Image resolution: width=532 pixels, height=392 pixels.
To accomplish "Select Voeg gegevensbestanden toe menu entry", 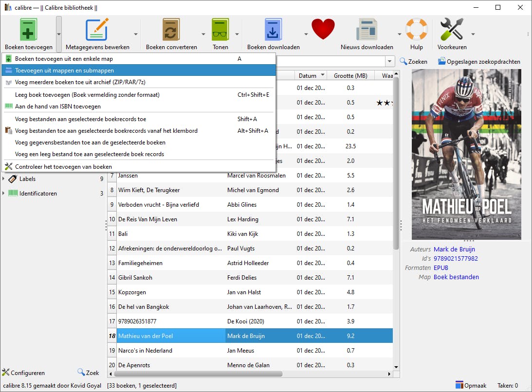I will click(139, 143).
